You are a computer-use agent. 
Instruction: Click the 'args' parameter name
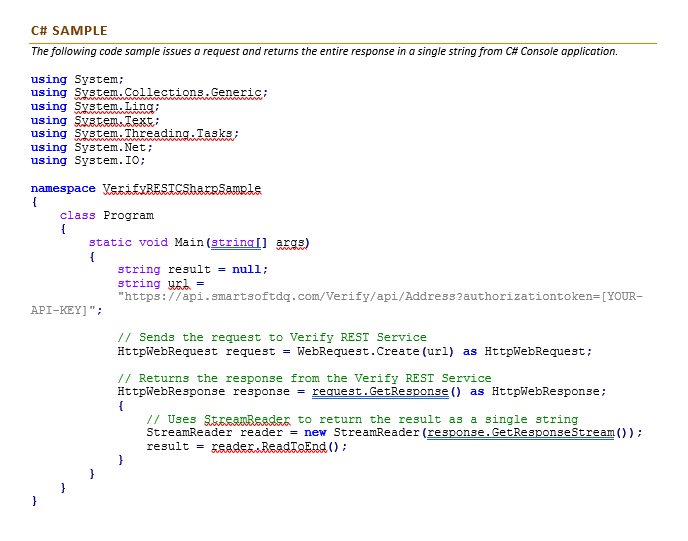(x=290, y=243)
